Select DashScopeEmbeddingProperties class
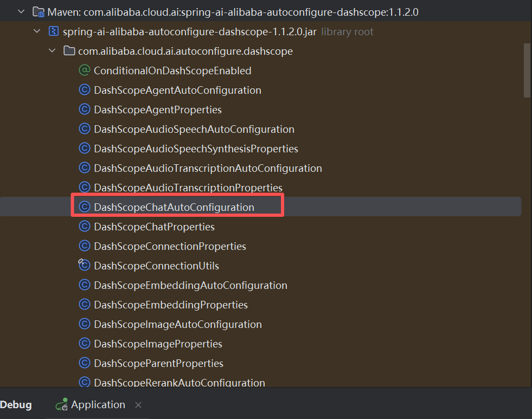Viewport: 532px width, 419px height. (x=171, y=305)
